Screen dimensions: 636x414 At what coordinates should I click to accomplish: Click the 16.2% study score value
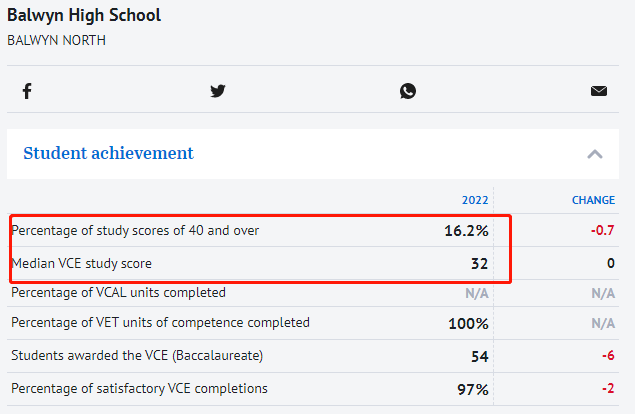pyautogui.click(x=466, y=231)
